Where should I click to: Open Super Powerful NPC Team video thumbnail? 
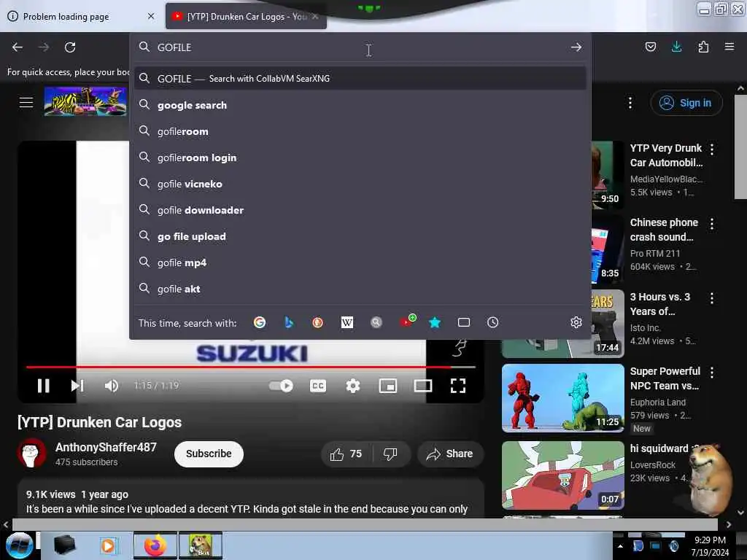tap(562, 398)
